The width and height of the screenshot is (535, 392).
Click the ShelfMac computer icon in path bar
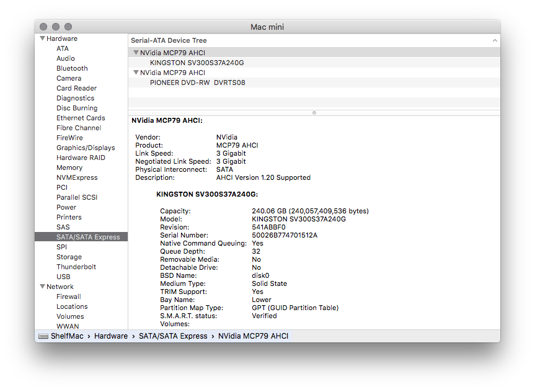point(43,336)
